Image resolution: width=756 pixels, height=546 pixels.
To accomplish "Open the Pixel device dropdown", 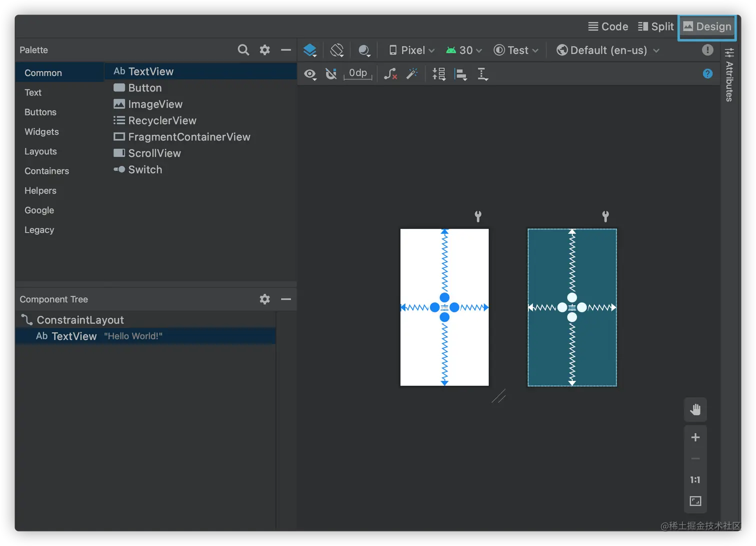I will click(412, 50).
